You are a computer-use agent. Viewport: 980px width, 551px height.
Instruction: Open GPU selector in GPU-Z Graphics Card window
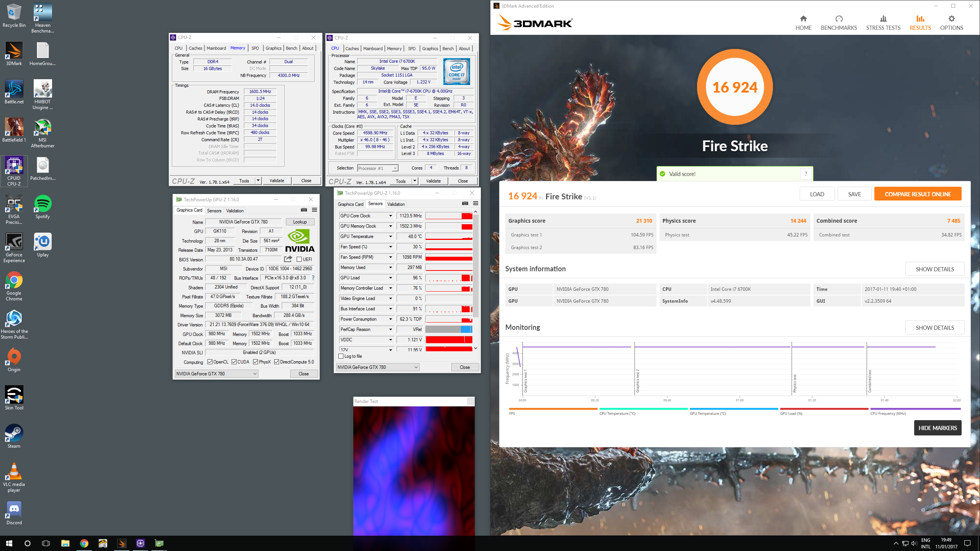tap(216, 373)
